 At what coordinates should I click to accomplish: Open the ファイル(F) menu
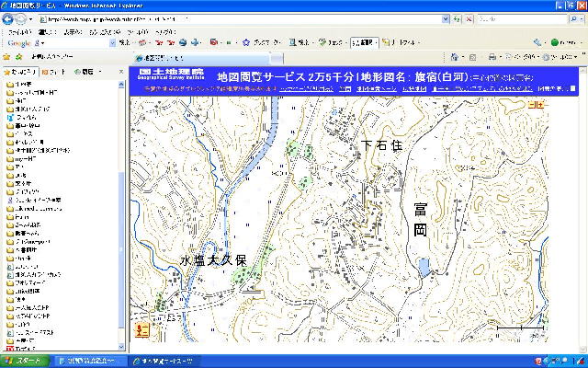20,32
